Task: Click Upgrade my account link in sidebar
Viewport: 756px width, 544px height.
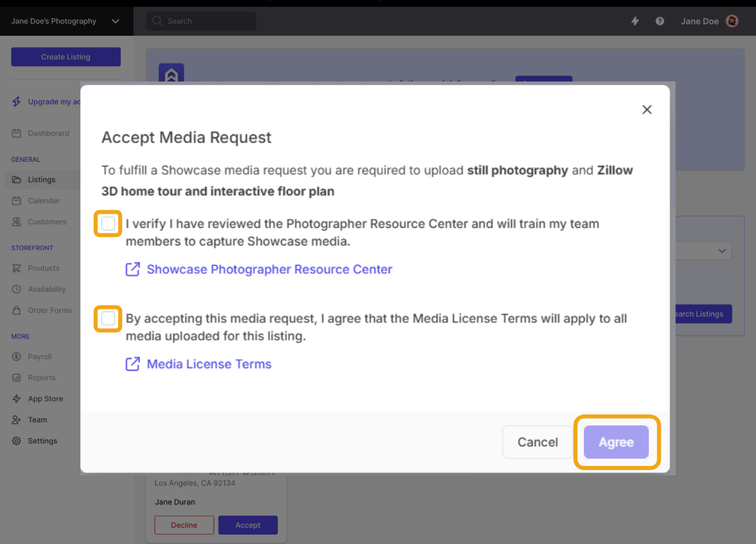Action: [x=54, y=102]
